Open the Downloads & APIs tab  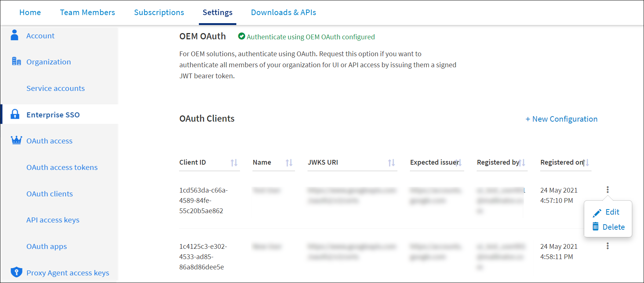tap(283, 12)
